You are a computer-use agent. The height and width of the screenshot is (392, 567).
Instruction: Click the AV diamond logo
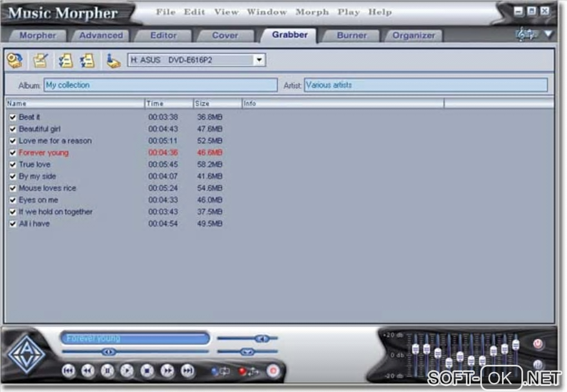[26, 354]
